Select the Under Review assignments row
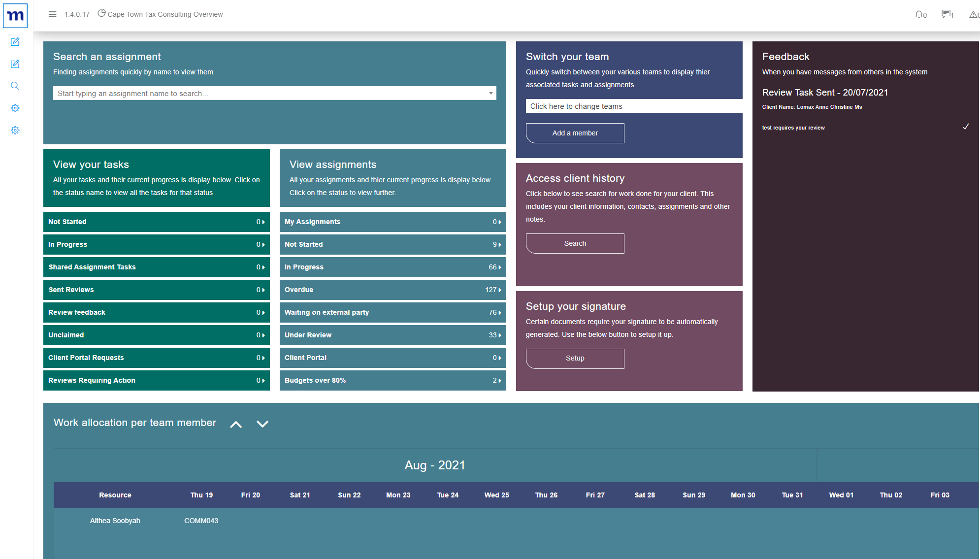This screenshot has width=980, height=559. pyautogui.click(x=392, y=335)
